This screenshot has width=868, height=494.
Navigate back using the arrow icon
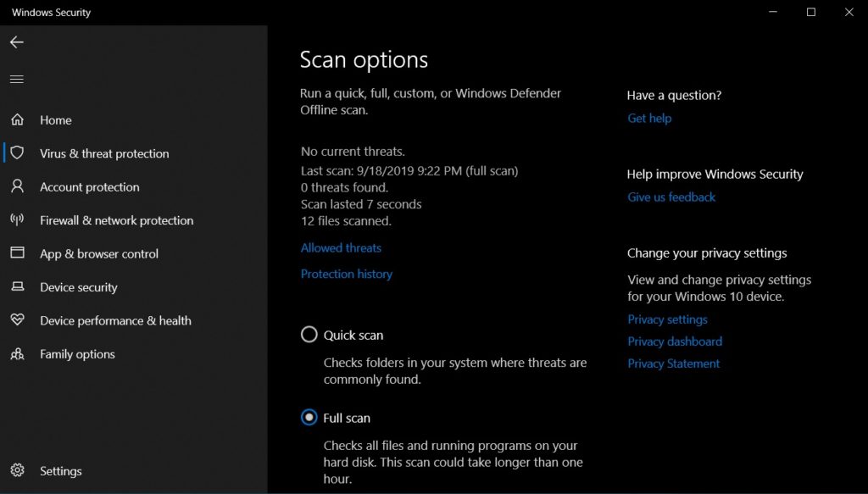[x=17, y=42]
